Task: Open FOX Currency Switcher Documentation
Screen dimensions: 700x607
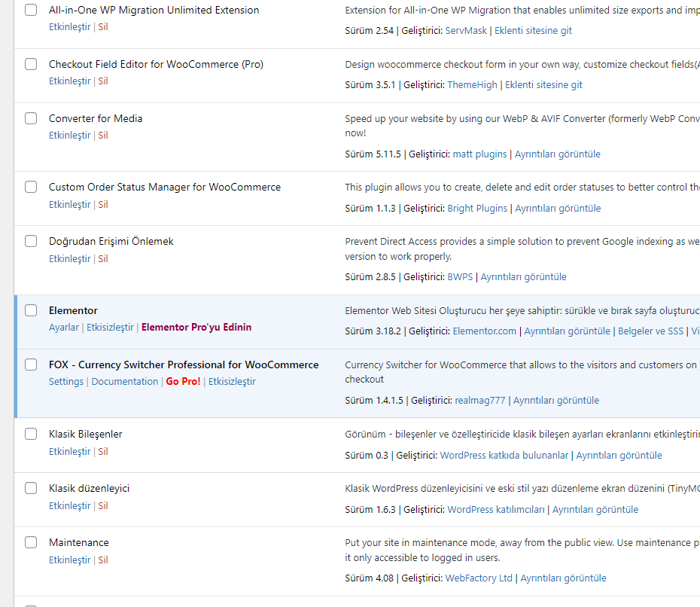Action: click(124, 381)
